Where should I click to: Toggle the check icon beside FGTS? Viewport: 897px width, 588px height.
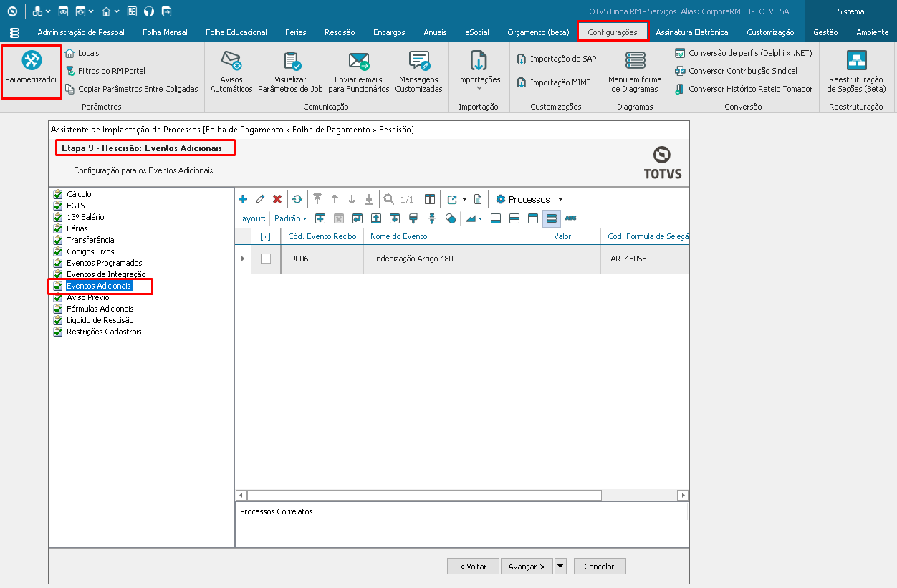[58, 206]
